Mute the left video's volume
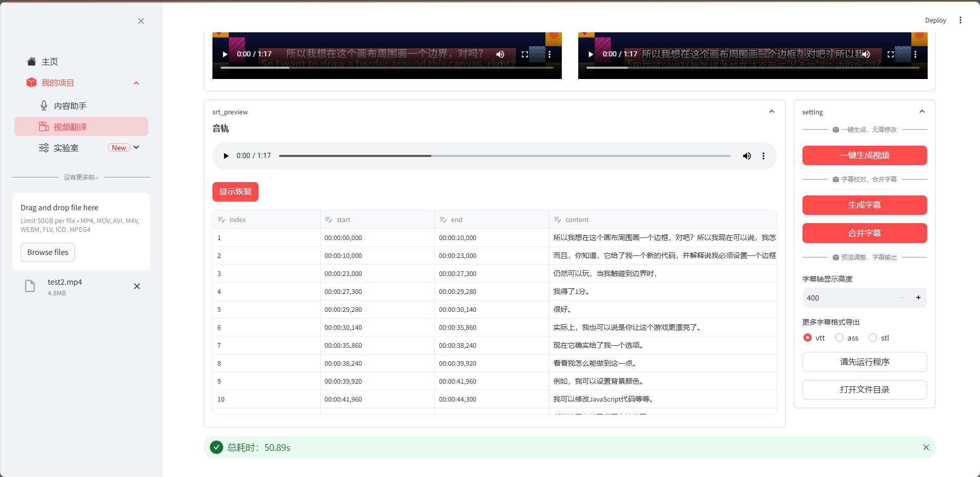The image size is (980, 477). (500, 54)
